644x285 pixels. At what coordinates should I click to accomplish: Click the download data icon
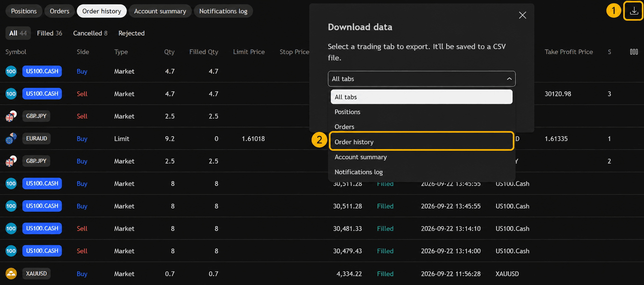(x=634, y=11)
